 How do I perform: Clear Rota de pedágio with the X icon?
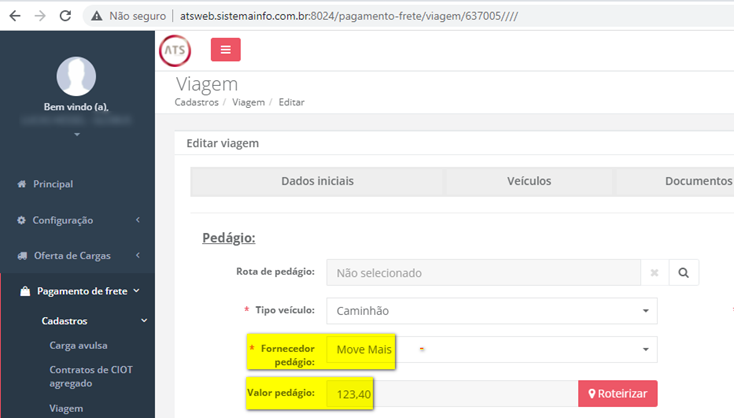pos(654,273)
